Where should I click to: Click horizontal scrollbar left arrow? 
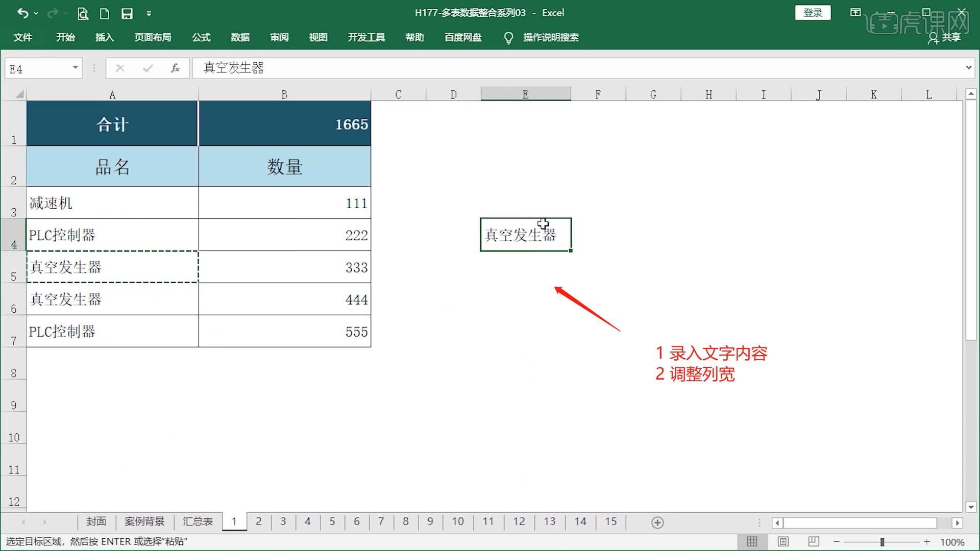777,523
